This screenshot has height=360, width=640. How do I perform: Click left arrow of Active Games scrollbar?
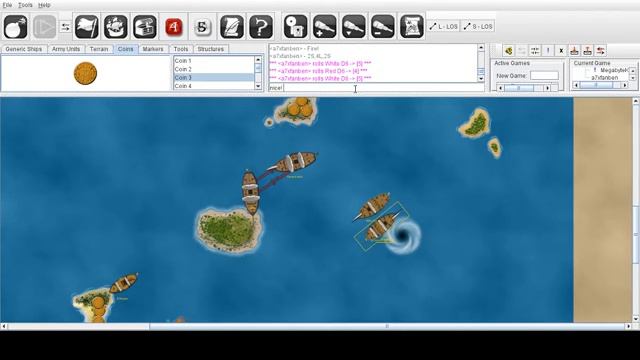click(500, 88)
